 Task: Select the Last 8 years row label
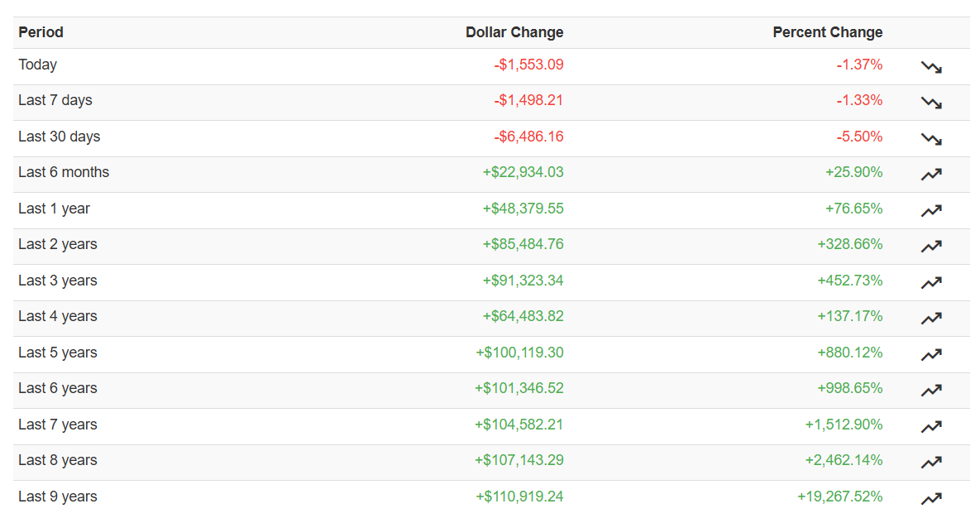click(x=57, y=460)
